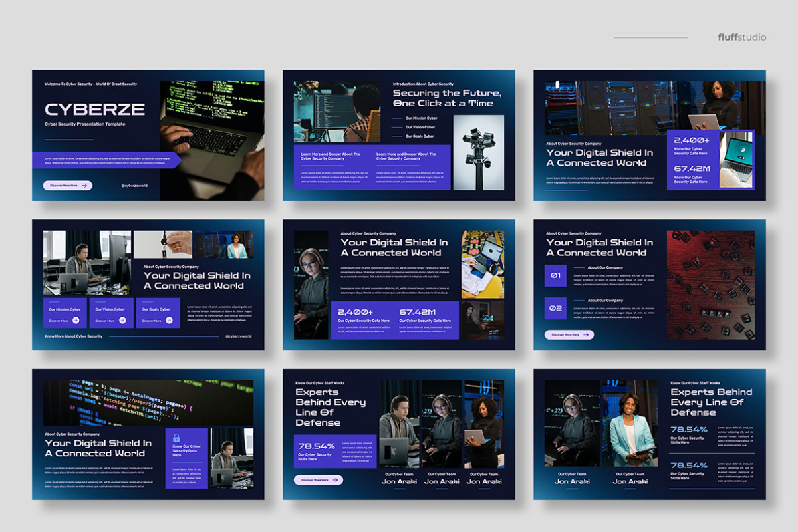Click the arrow on the Experts slide's Discover More Here pill
798x532 pixels.
pyautogui.click(x=336, y=480)
